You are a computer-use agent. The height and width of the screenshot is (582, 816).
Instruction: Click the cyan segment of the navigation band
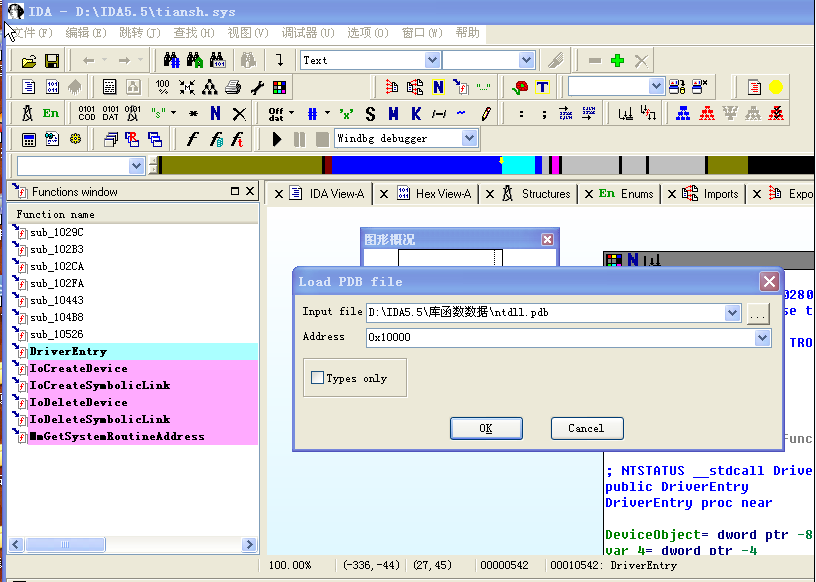pyautogui.click(x=519, y=165)
